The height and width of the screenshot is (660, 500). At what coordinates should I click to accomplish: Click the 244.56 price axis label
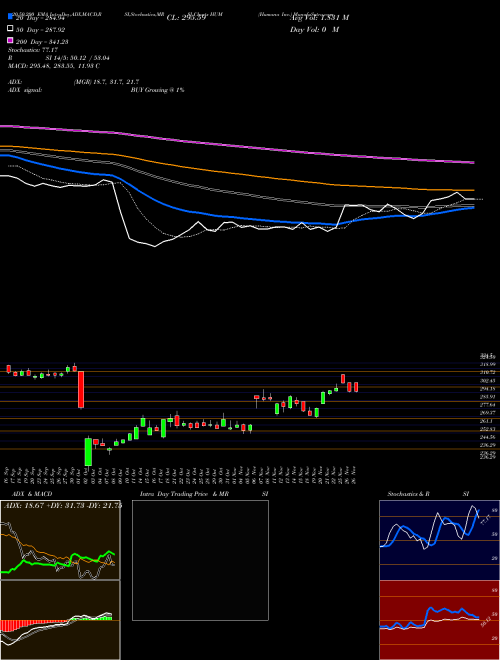pos(488,437)
